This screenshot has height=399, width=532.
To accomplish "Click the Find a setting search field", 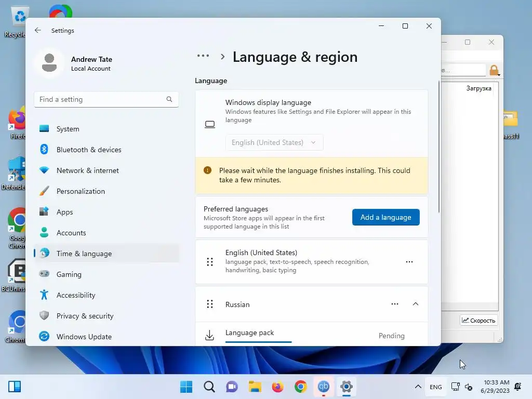I will coord(106,99).
